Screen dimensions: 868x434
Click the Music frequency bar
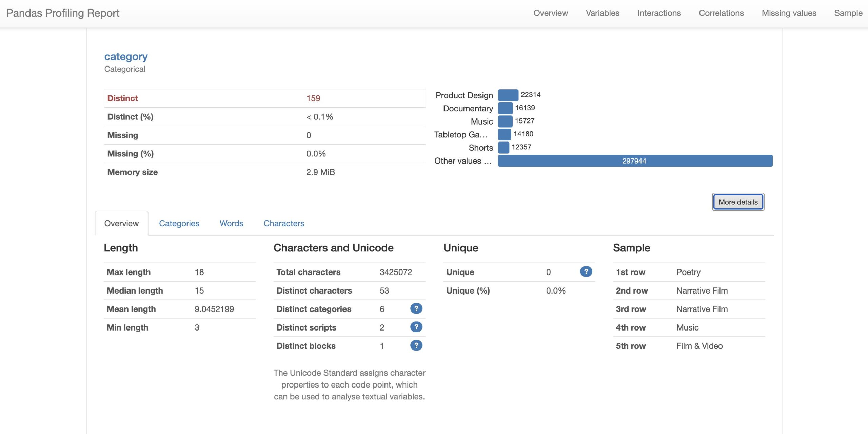tap(505, 121)
